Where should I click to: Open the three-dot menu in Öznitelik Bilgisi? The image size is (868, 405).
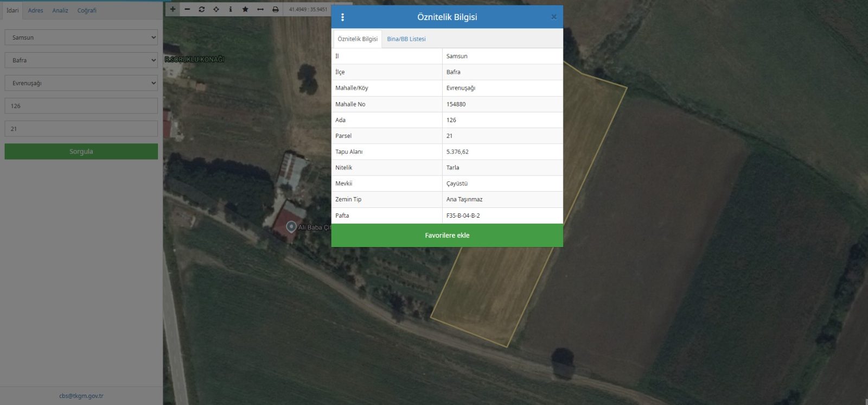[342, 17]
